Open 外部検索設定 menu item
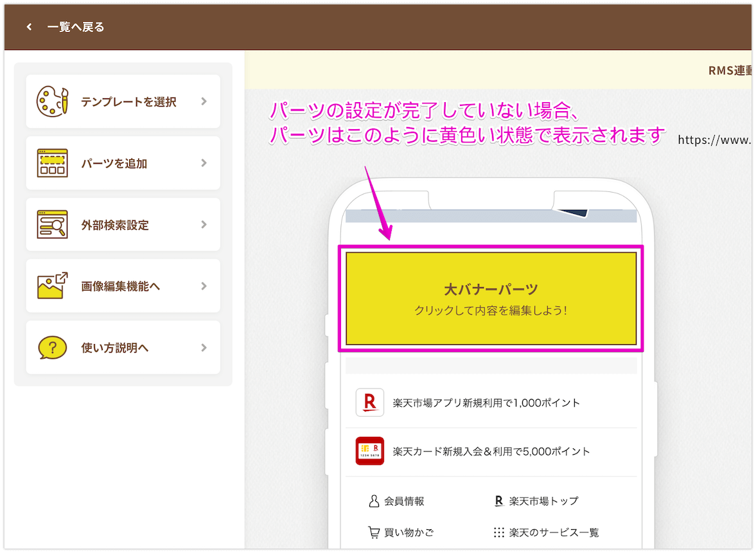756x553 pixels. tap(123, 224)
